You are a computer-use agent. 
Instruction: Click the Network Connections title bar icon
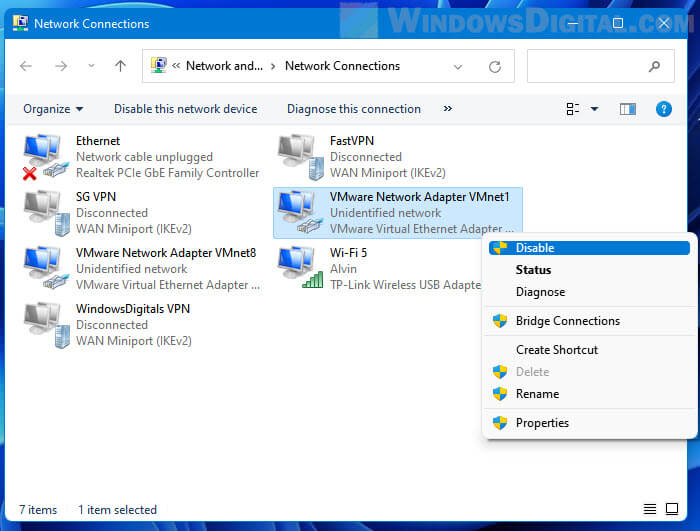point(21,23)
